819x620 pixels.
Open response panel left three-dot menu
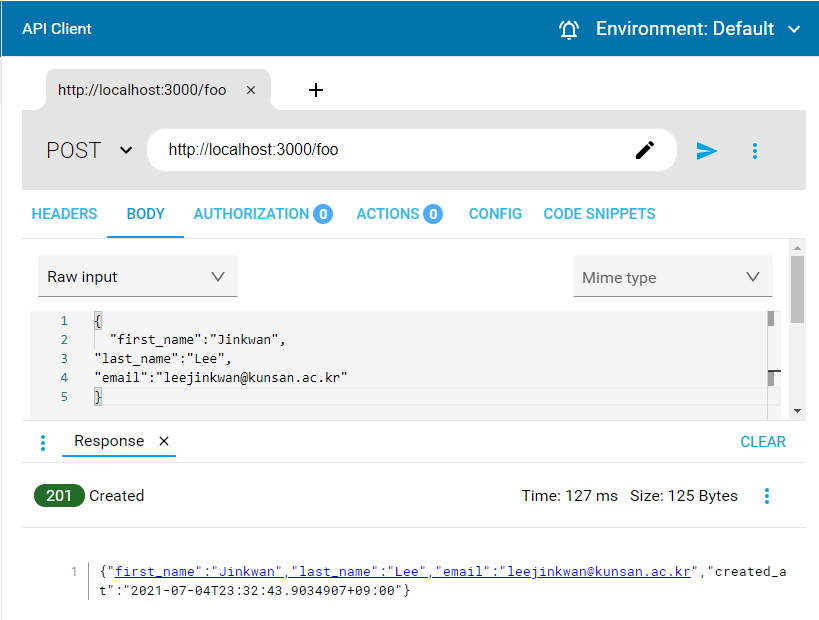[42, 442]
